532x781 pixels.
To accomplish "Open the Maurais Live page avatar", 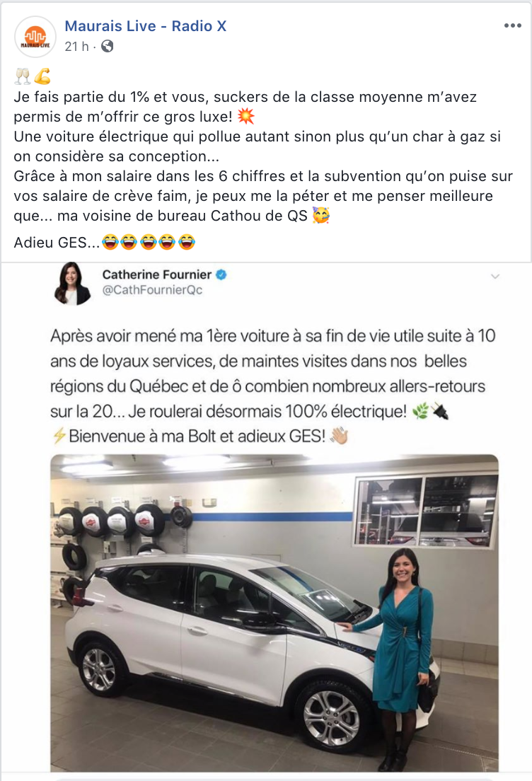I will coord(35,36).
